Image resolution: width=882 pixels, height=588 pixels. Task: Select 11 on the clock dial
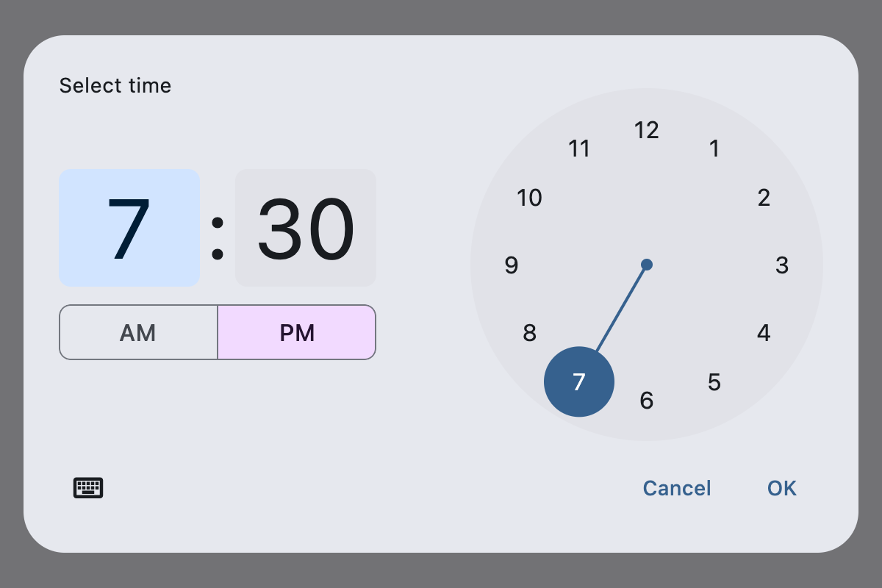point(580,148)
